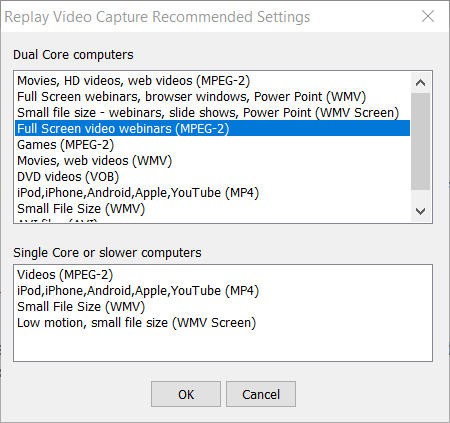This screenshot has width=450, height=423.
Task: Pick Low motion, small file size (WMV Screen)
Action: click(223, 323)
